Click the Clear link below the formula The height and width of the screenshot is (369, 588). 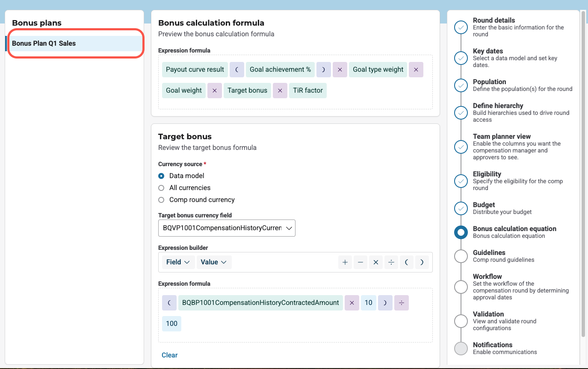tap(169, 355)
